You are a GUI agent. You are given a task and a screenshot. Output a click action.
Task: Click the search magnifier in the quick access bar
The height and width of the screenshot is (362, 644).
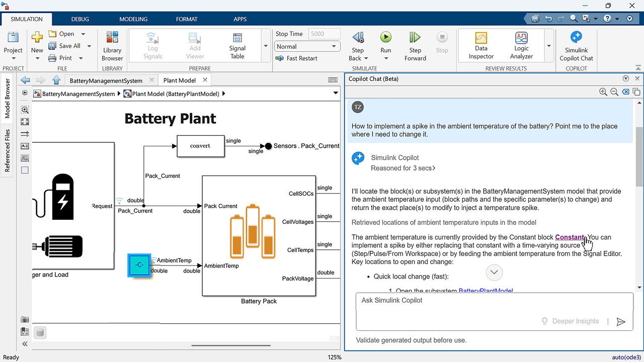pyautogui.click(x=574, y=19)
